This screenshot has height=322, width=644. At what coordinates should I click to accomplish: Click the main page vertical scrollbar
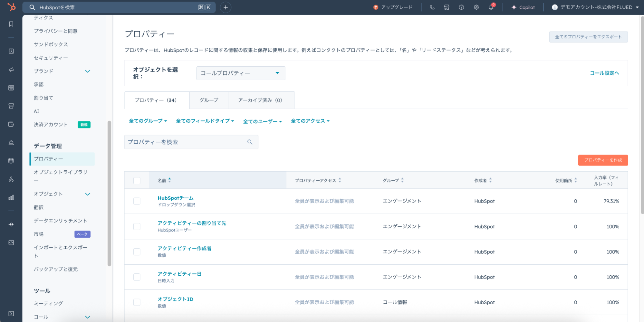point(642,115)
